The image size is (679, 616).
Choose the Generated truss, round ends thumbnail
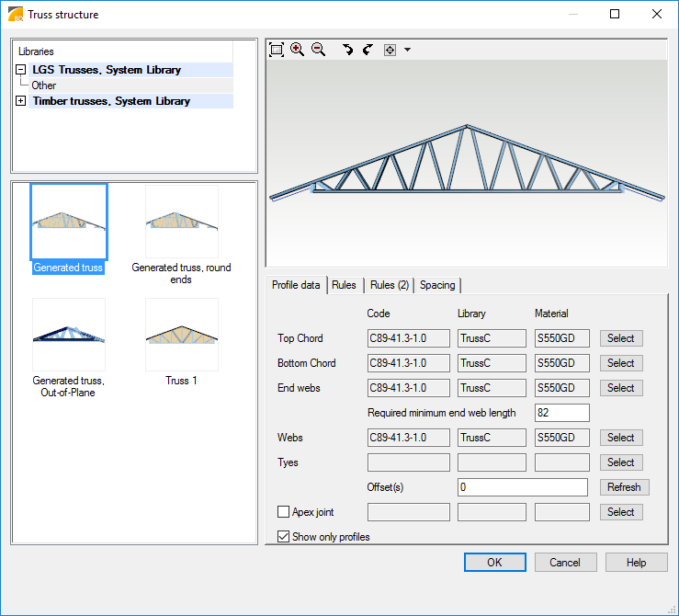tap(181, 222)
